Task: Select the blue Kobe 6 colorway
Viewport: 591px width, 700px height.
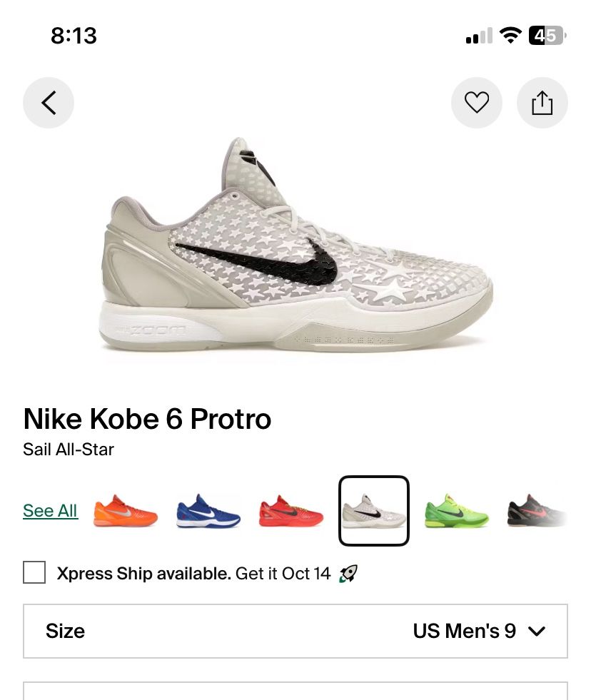Action: pyautogui.click(x=208, y=511)
